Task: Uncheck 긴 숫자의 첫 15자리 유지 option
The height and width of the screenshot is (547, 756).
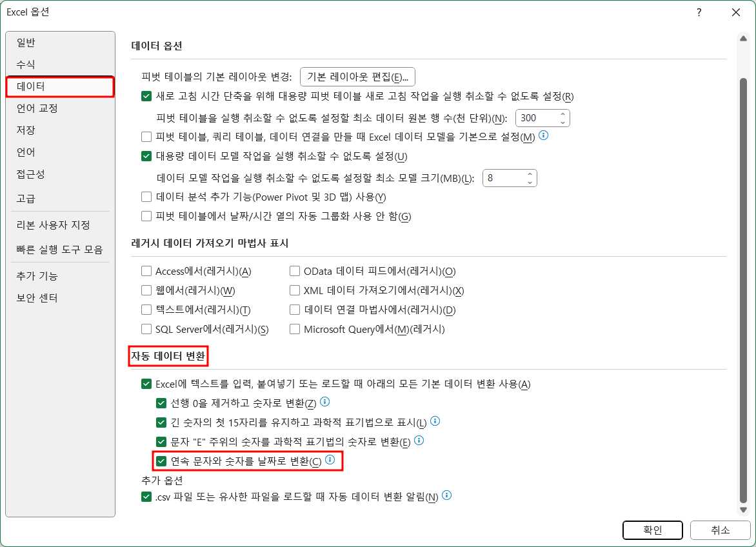Action: [x=161, y=423]
